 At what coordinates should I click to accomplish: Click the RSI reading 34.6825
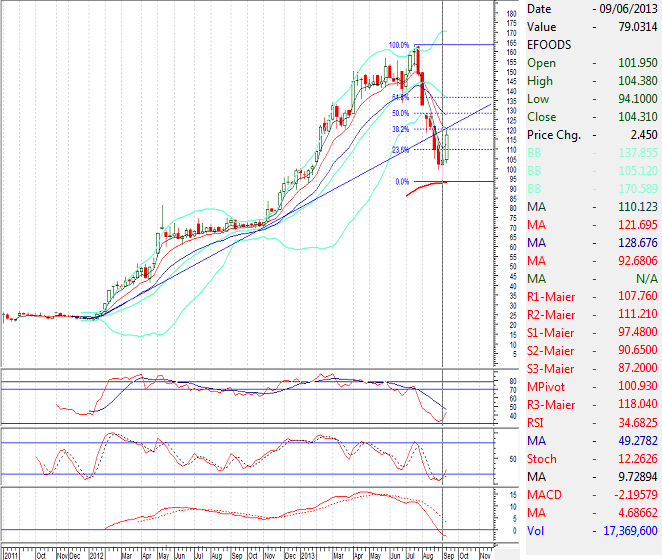point(634,422)
